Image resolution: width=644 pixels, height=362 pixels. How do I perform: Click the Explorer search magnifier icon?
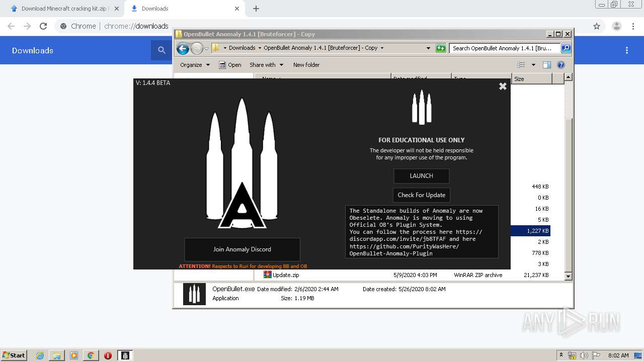566,48
